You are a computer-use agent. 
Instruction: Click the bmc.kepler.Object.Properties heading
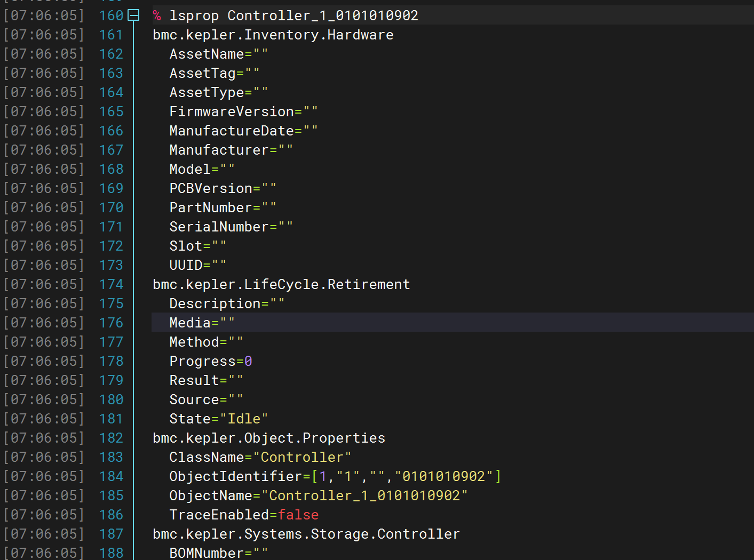(x=268, y=438)
